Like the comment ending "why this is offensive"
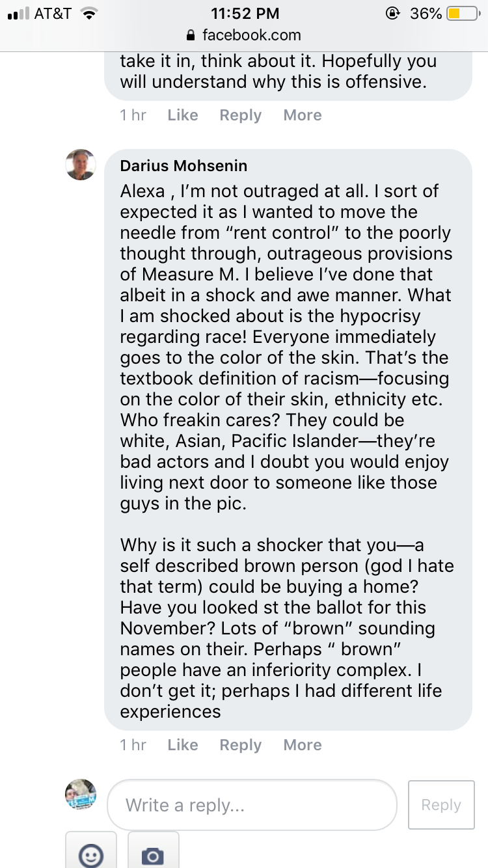This screenshot has width=488, height=868. [x=183, y=115]
